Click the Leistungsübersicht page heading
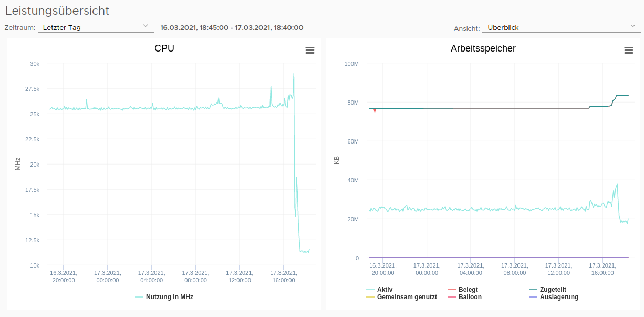Screen dimensions: 644x317 click(57, 11)
